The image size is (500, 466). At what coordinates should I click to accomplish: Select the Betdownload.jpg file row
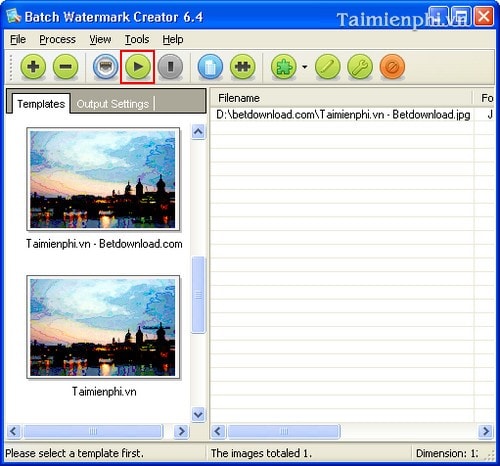(x=343, y=115)
